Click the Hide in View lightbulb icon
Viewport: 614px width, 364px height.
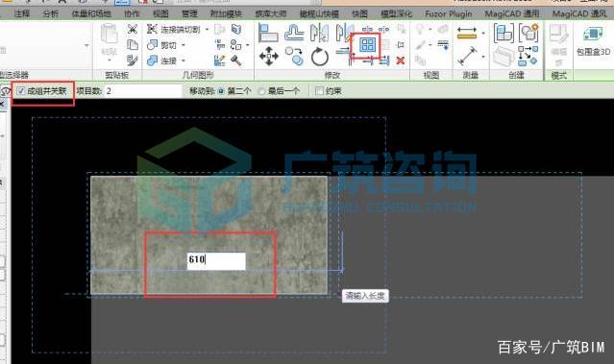pyautogui.click(x=420, y=29)
